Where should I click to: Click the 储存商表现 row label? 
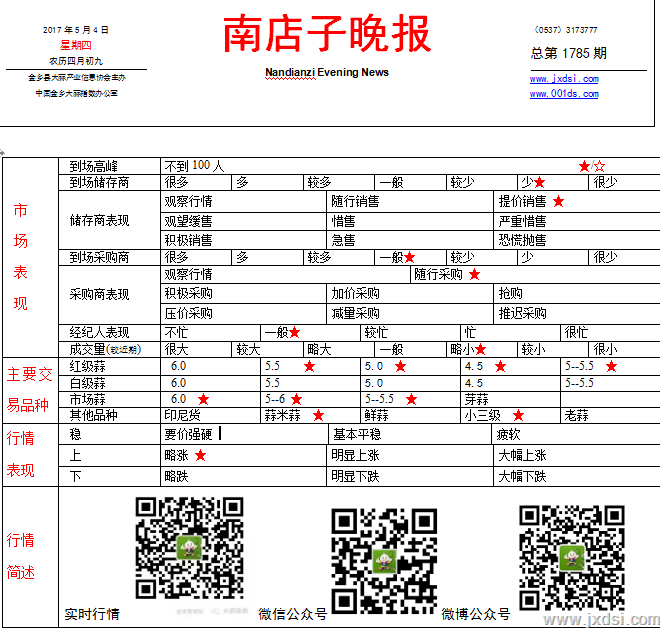click(x=99, y=220)
